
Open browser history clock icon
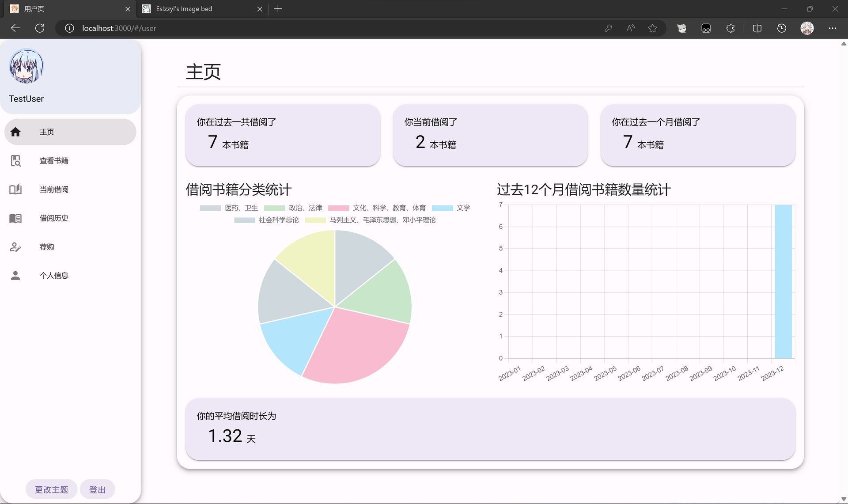(781, 28)
